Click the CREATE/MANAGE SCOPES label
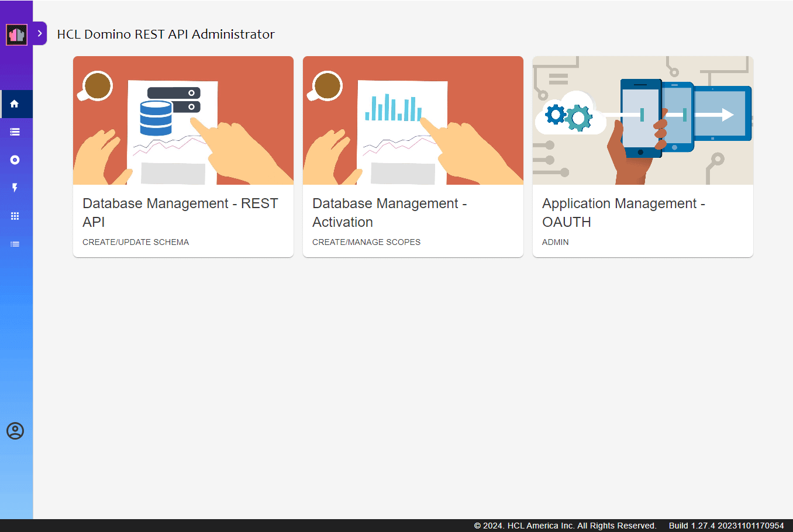Image resolution: width=793 pixels, height=532 pixels. [366, 242]
